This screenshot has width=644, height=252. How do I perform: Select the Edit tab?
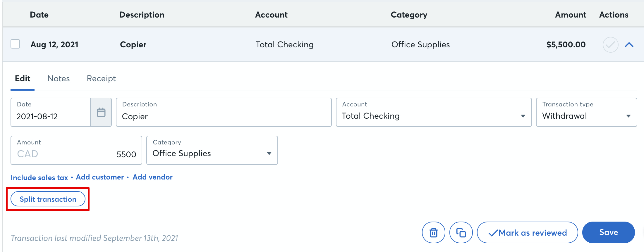[x=23, y=78]
